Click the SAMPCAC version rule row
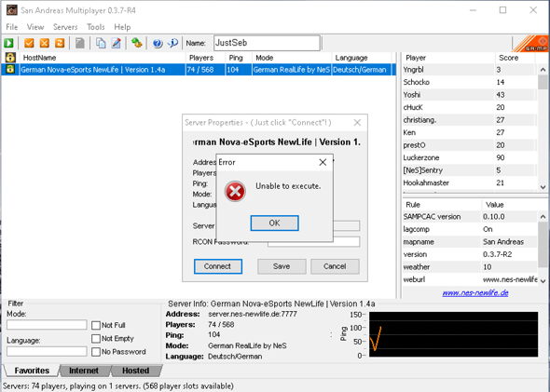Image resolution: width=550 pixels, height=392 pixels. click(x=470, y=217)
